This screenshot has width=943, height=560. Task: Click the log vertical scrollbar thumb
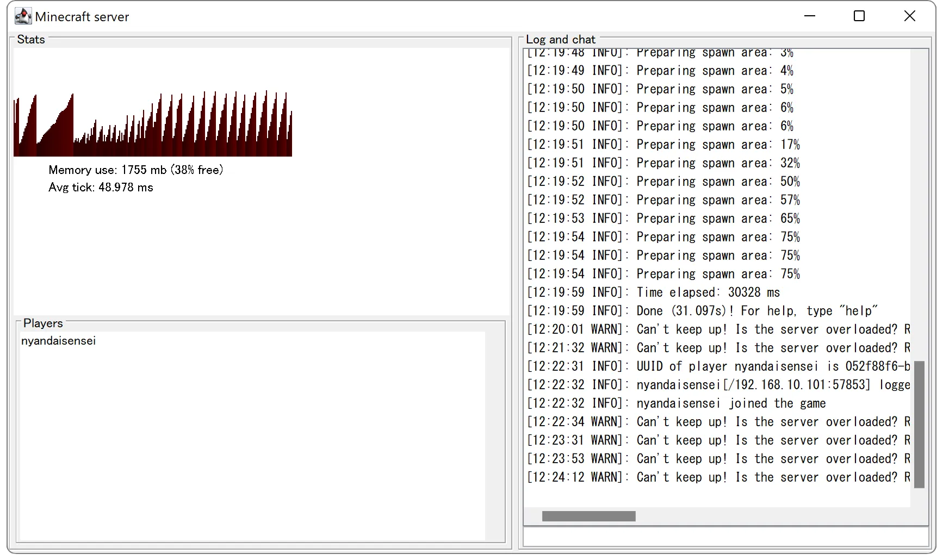[919, 425]
